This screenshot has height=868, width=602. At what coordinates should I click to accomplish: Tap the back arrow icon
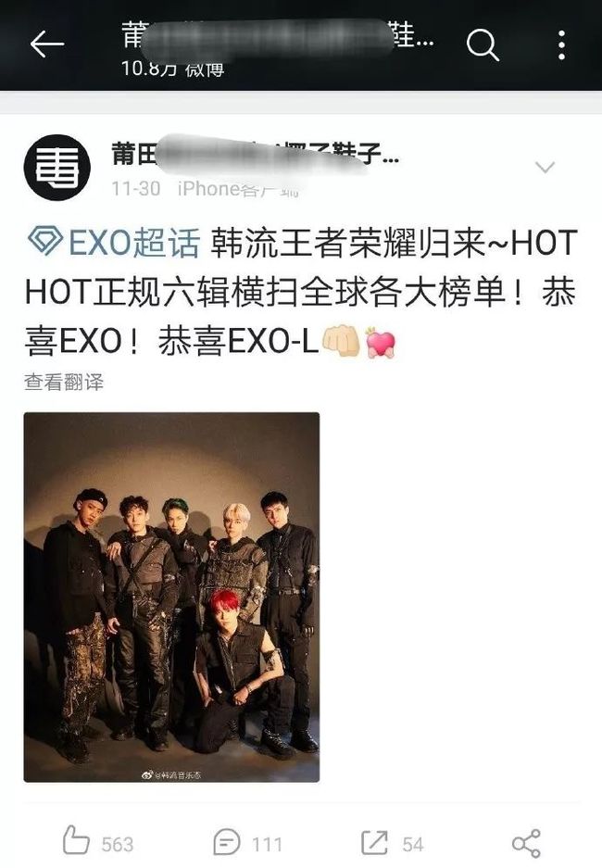[47, 44]
